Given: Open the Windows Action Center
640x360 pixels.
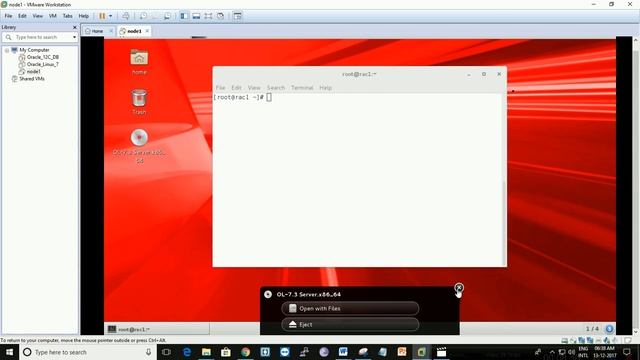Looking at the screenshot, I should point(627,352).
